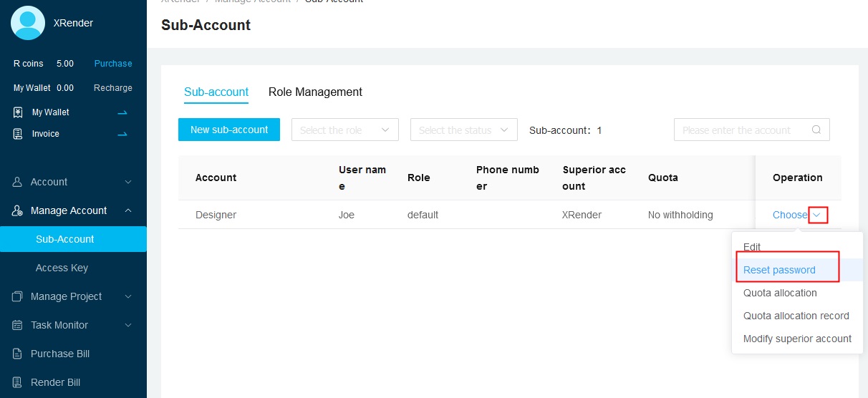Open Sub-Account in the sidebar
Image resolution: width=868 pixels, height=398 pixels.
pos(73,239)
